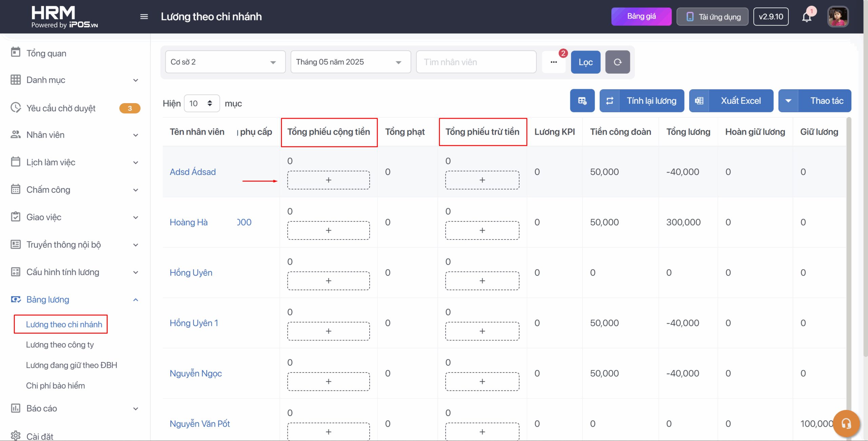The width and height of the screenshot is (868, 441).
Task: Click the Tổng quan sidebar icon
Action: point(16,53)
